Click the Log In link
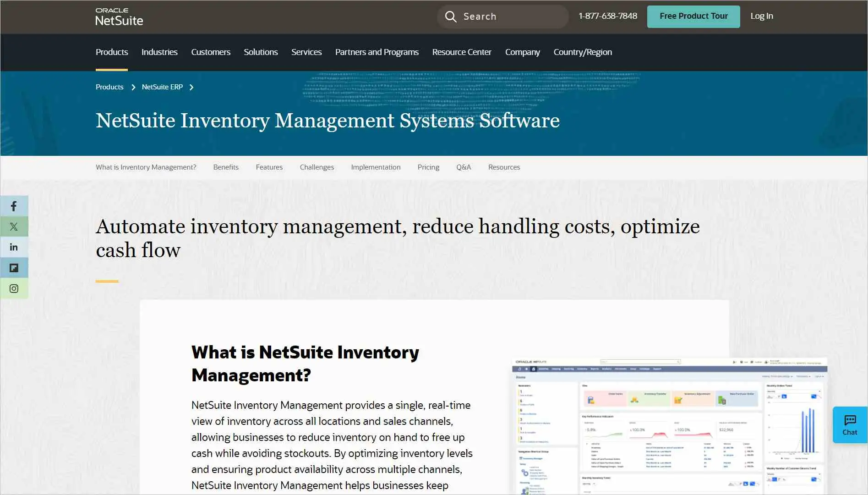Viewport: 868px width, 495px height. tap(761, 16)
